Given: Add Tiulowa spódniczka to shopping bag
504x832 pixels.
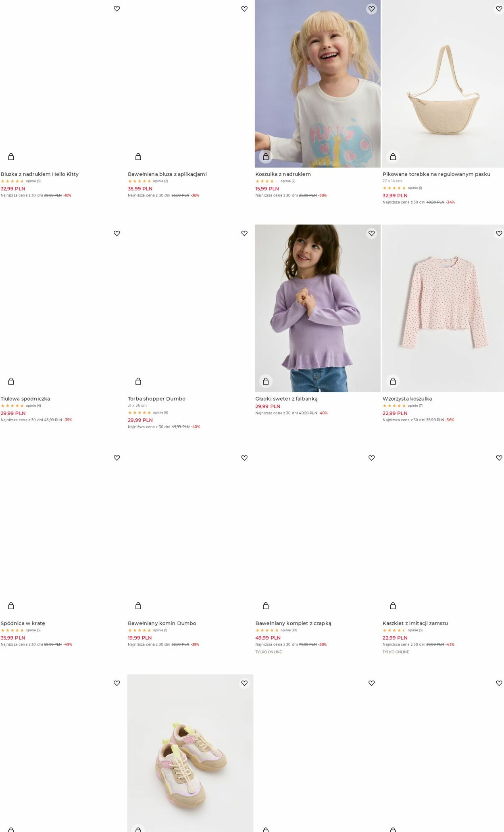Looking at the screenshot, I should [x=11, y=381].
